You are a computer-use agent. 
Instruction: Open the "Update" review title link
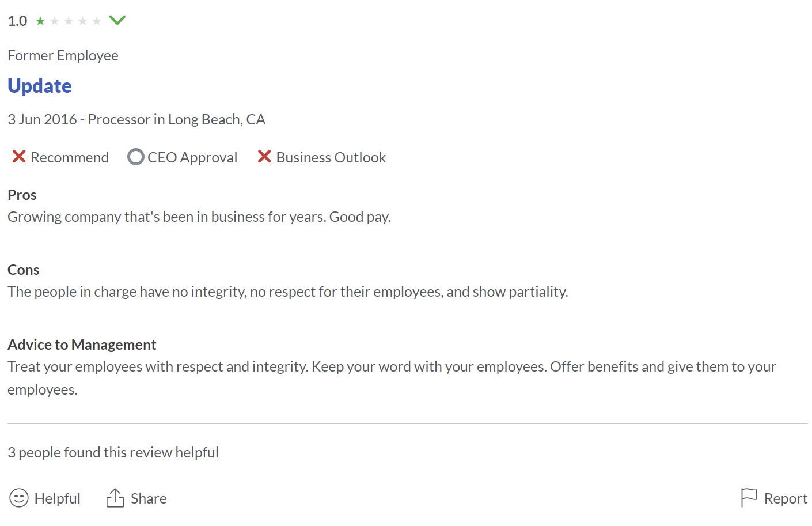[40, 86]
